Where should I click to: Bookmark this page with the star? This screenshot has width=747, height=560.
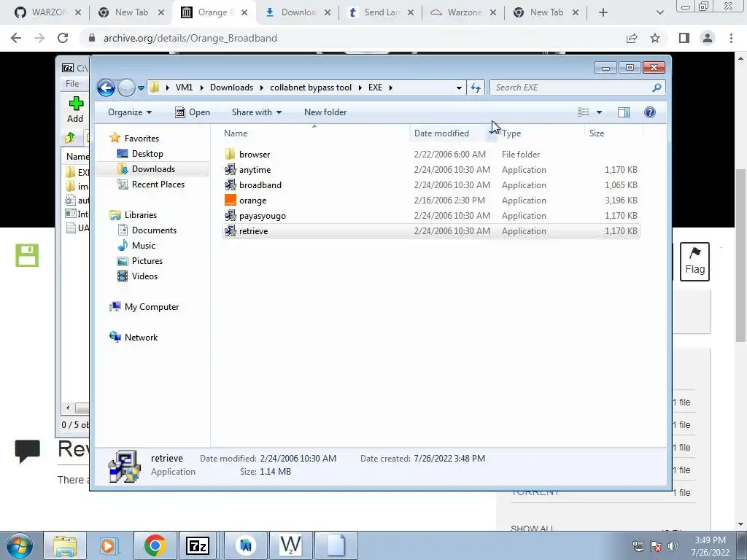pos(655,38)
